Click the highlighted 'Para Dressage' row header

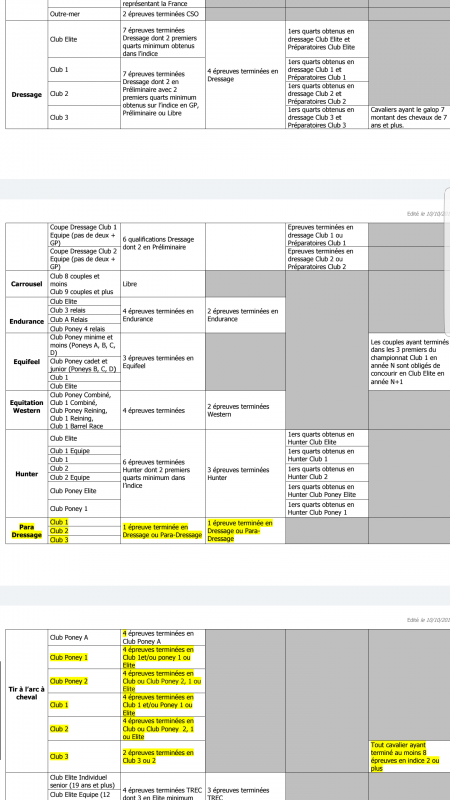pyautogui.click(x=27, y=531)
